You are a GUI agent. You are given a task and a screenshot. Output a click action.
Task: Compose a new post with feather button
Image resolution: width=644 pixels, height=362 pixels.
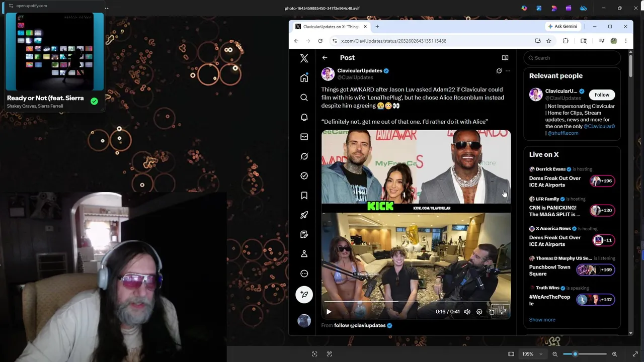pyautogui.click(x=304, y=295)
